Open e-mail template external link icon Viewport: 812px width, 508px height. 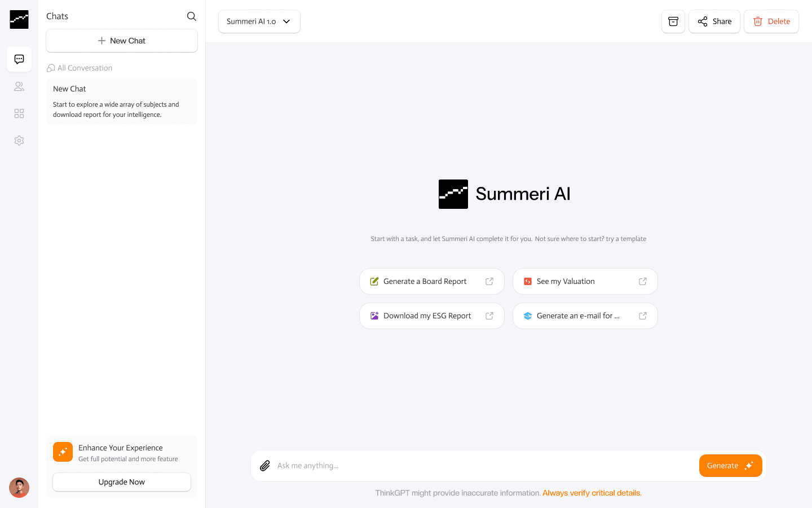643,316
